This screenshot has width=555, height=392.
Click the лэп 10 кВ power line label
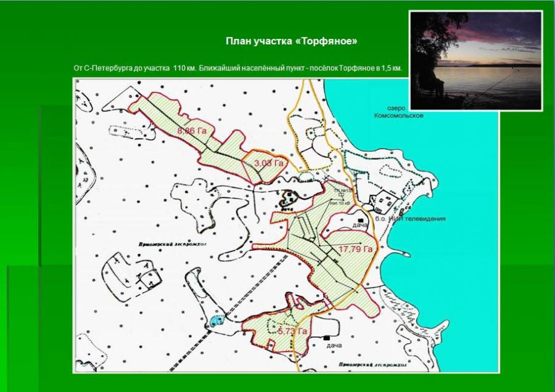[339, 203]
